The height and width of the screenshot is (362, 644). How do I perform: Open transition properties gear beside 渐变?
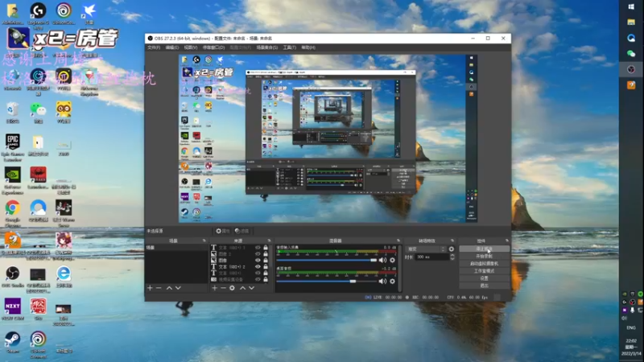pyautogui.click(x=452, y=249)
